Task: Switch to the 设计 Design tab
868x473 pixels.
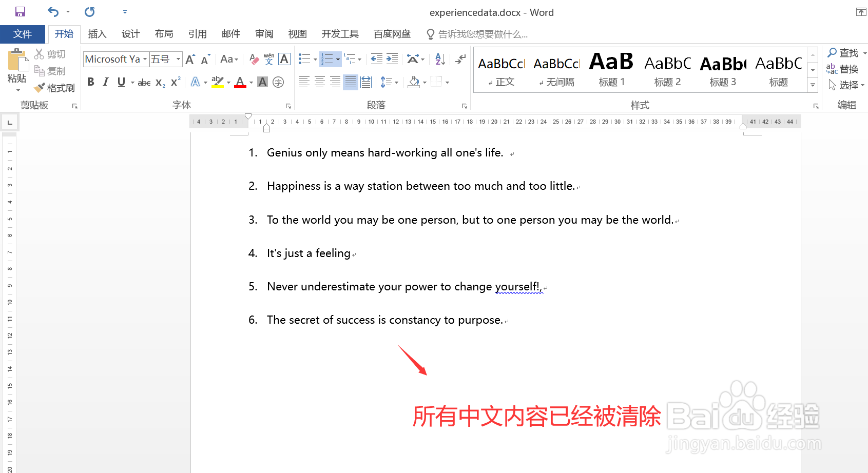Action: coord(130,34)
